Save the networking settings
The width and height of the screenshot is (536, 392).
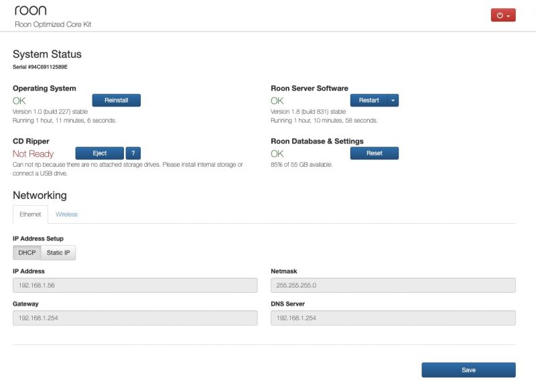(468, 370)
